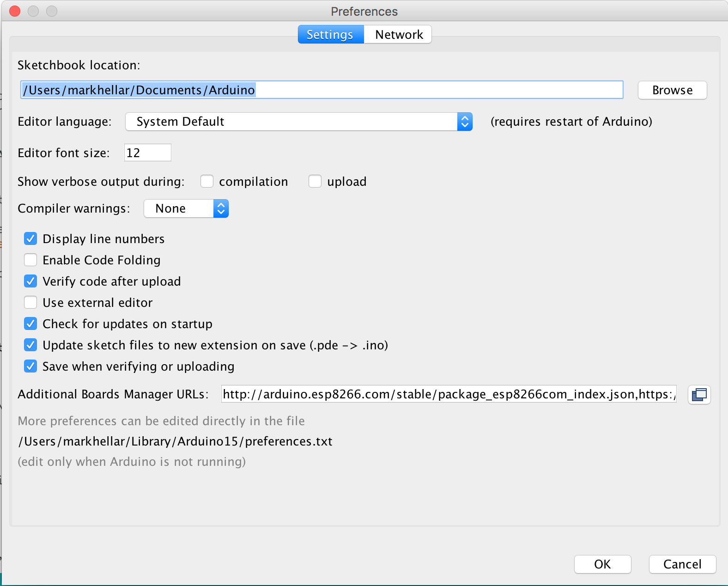
Task: Enable verbose output during upload
Action: [x=315, y=182]
